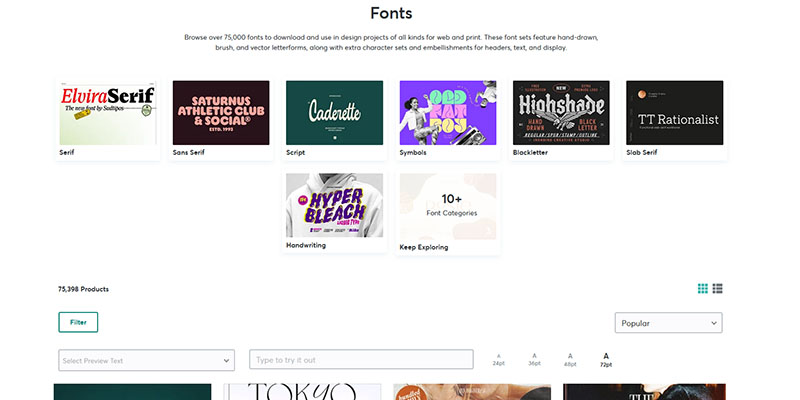This screenshot has width=800, height=400.
Task: Open the Popular sort dropdown
Action: coord(668,323)
